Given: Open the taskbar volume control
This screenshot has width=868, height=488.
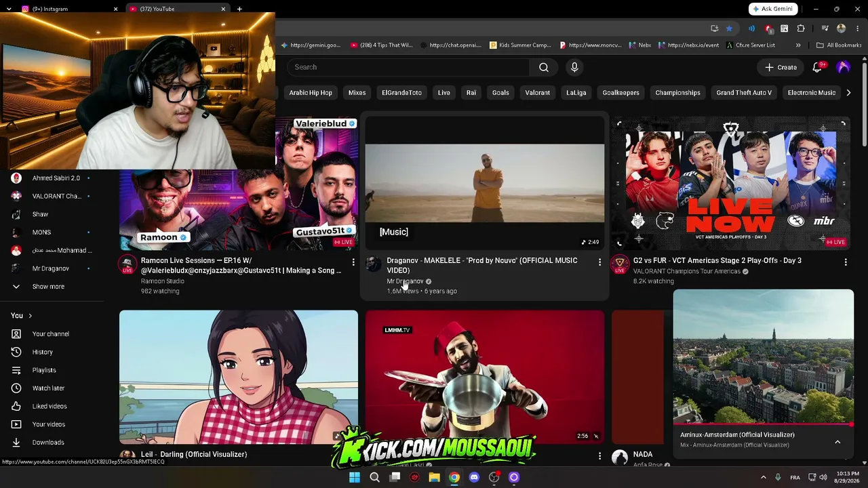Looking at the screenshot, I should tap(823, 477).
